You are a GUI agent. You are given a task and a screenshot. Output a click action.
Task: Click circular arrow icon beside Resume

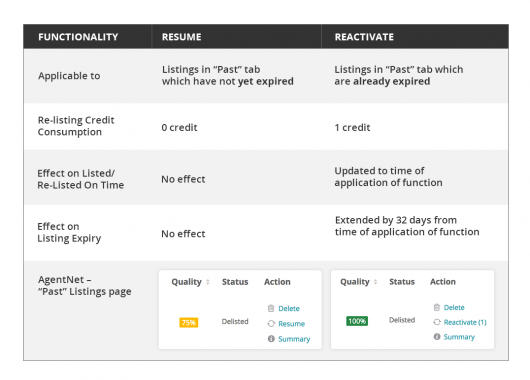point(271,324)
